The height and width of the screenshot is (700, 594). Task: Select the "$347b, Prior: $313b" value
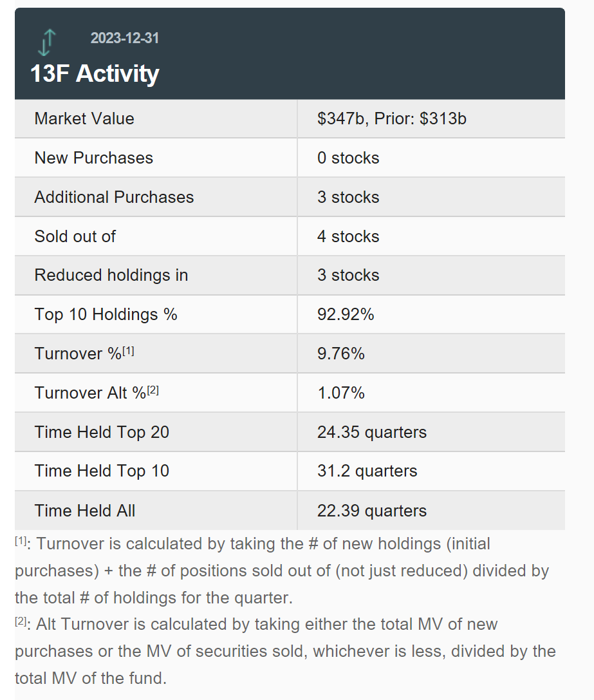click(391, 118)
